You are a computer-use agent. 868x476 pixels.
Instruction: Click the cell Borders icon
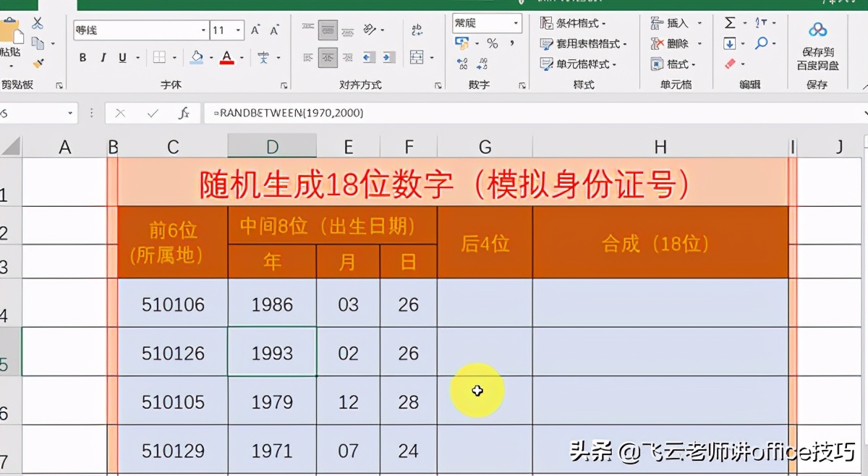click(x=159, y=58)
